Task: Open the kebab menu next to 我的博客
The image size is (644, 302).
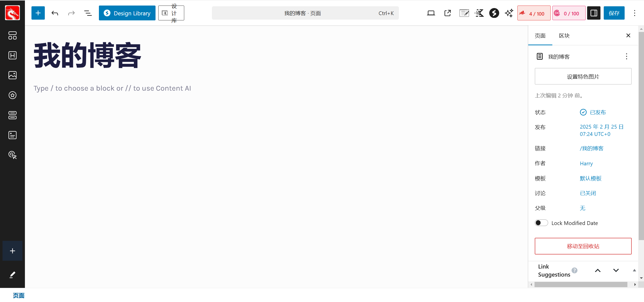Action: point(626,56)
